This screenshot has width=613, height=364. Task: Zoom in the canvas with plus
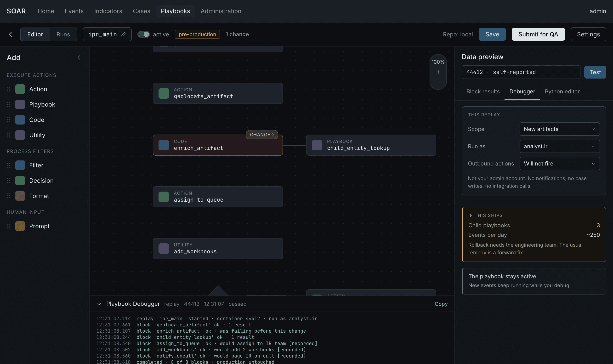point(438,72)
